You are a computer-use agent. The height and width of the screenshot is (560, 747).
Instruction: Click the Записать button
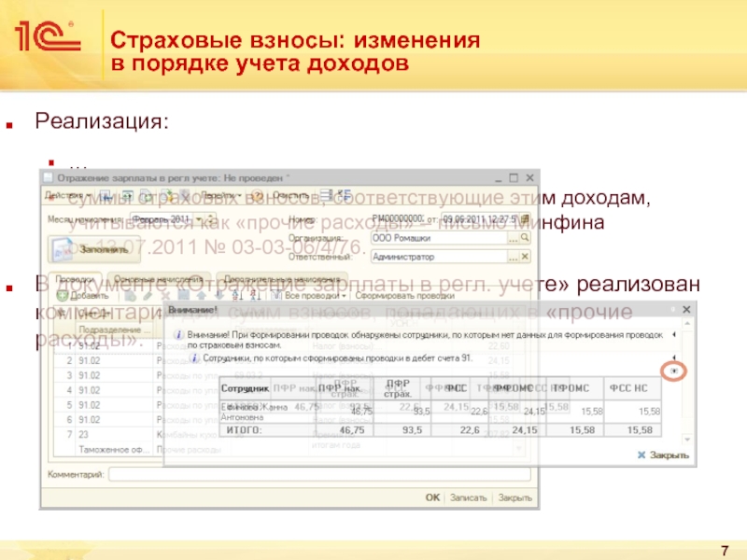coord(469,497)
